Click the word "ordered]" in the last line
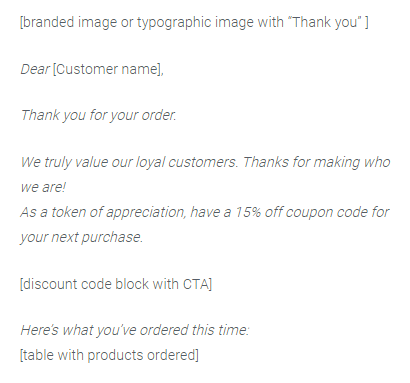 173,355
